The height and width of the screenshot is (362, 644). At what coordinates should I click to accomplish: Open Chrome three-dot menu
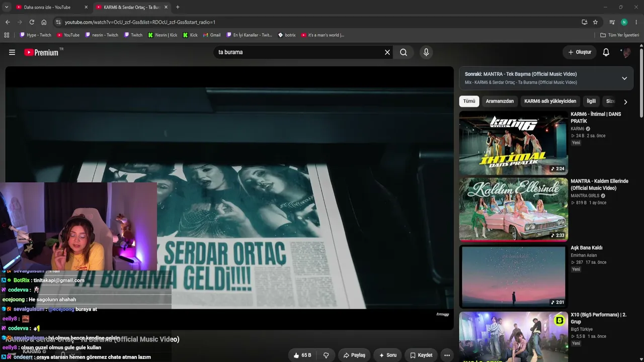point(636,22)
